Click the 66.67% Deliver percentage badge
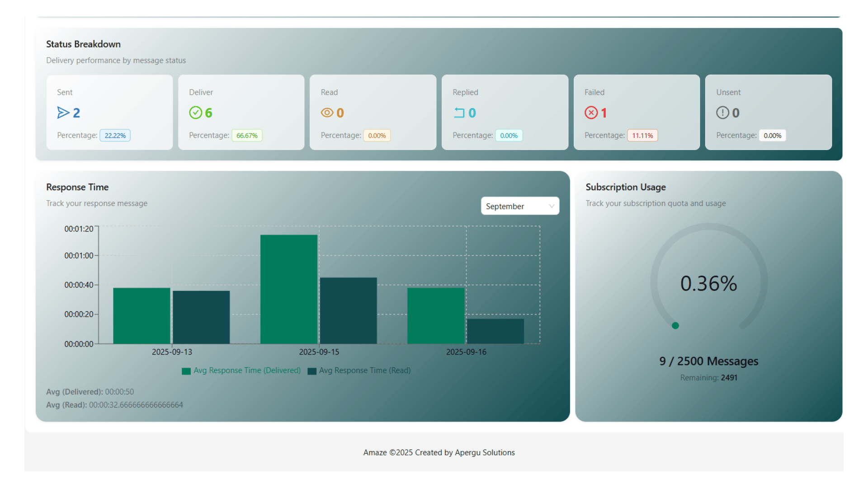 (247, 136)
